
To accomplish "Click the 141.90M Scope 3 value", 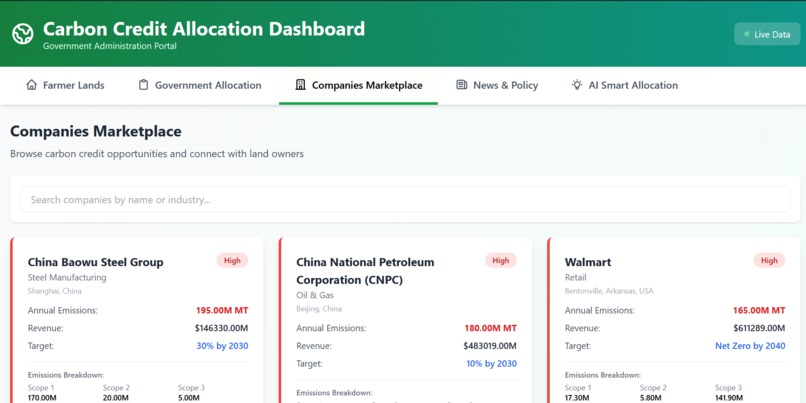I will coord(729,398).
